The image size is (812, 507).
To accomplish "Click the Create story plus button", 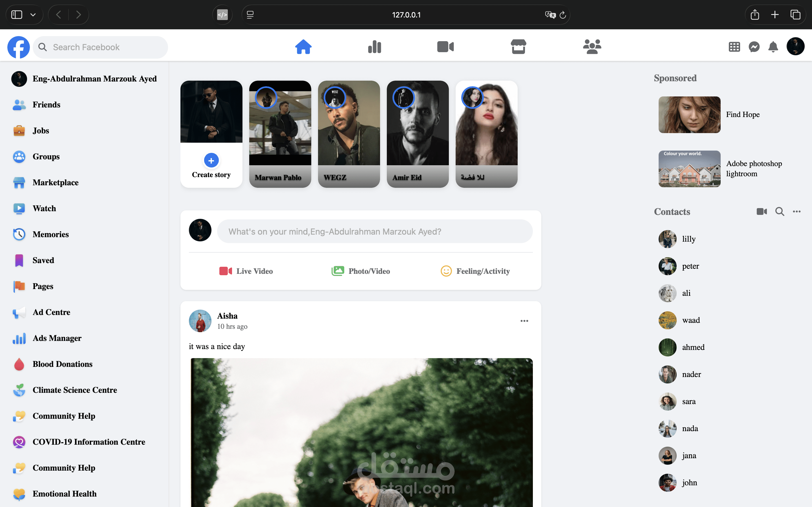I will [211, 161].
